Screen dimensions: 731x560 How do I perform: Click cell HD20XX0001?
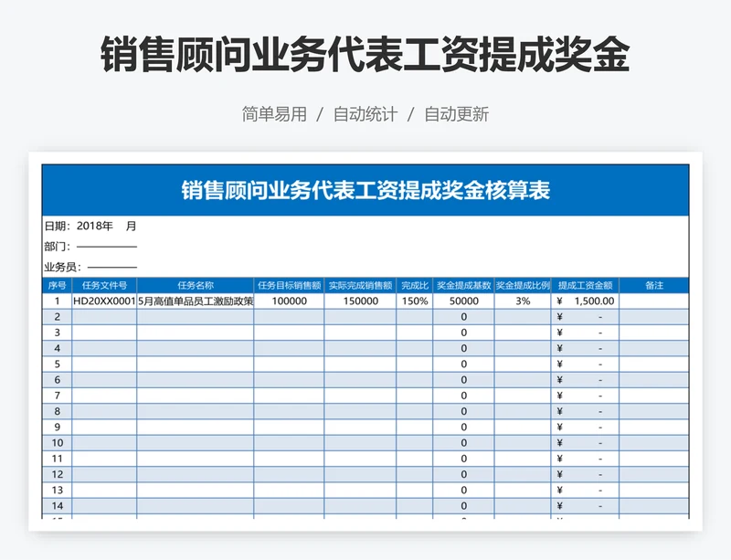point(104,301)
